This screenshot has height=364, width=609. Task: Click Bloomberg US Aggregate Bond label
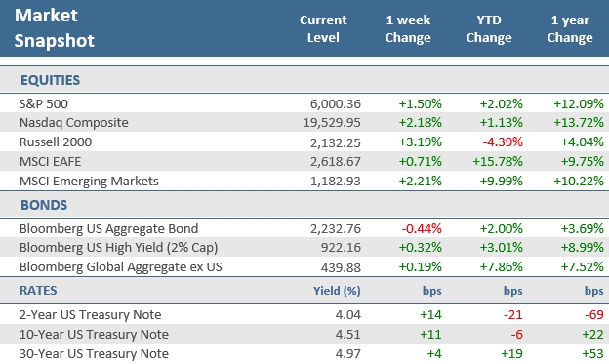tap(108, 228)
